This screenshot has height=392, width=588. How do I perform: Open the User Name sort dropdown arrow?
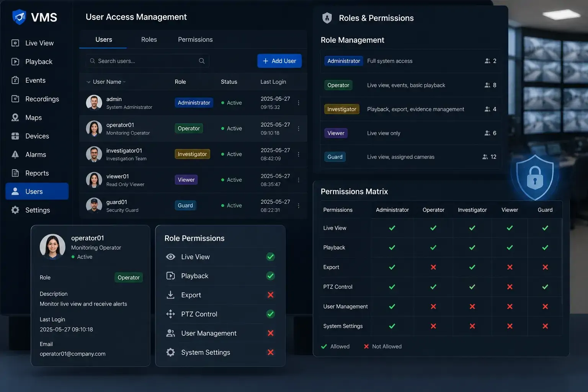click(124, 82)
